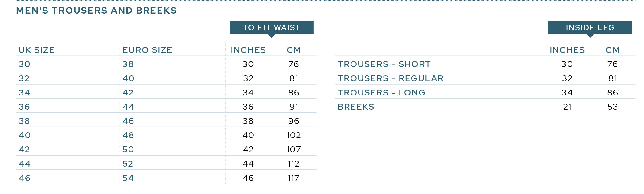
Task: Select the 117 cm waist value
Action: coord(293,178)
